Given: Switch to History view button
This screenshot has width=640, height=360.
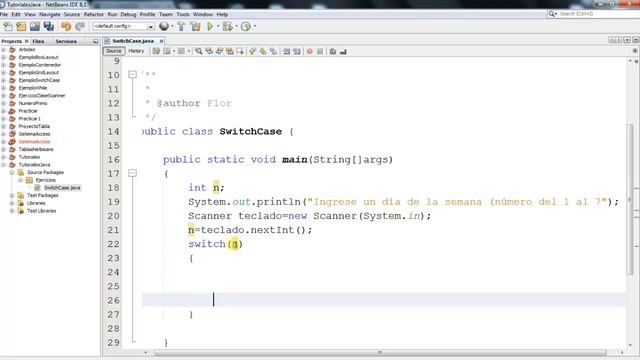Looking at the screenshot, I should [x=136, y=51].
